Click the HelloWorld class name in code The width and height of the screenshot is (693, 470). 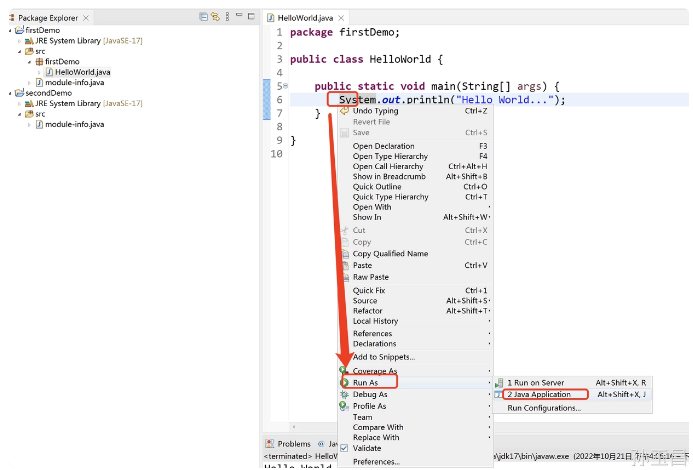pos(400,59)
